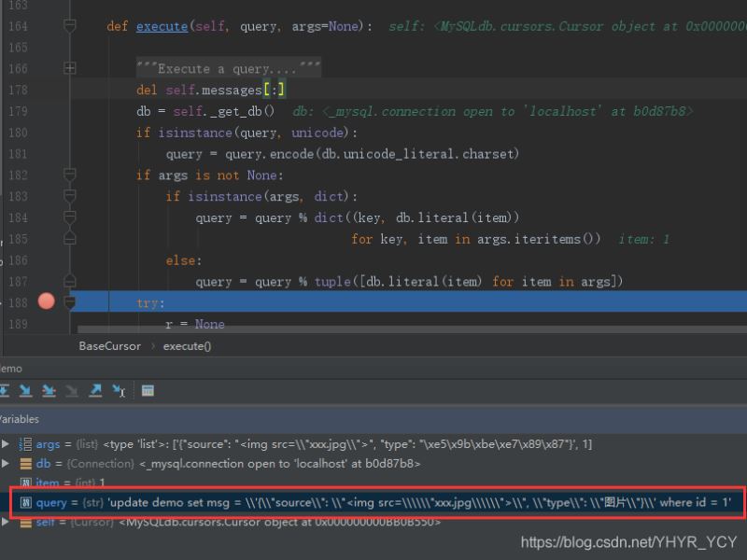Click line number 179 in the gutter

pos(17,111)
